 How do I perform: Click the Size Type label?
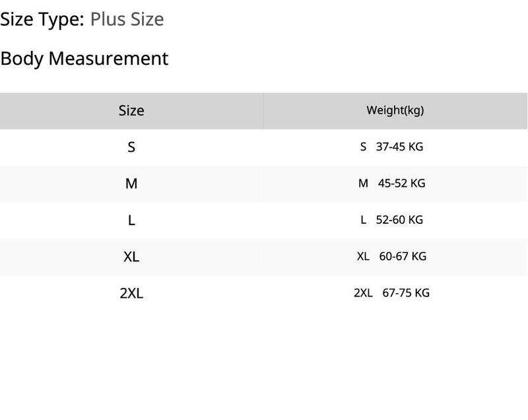tap(42, 19)
